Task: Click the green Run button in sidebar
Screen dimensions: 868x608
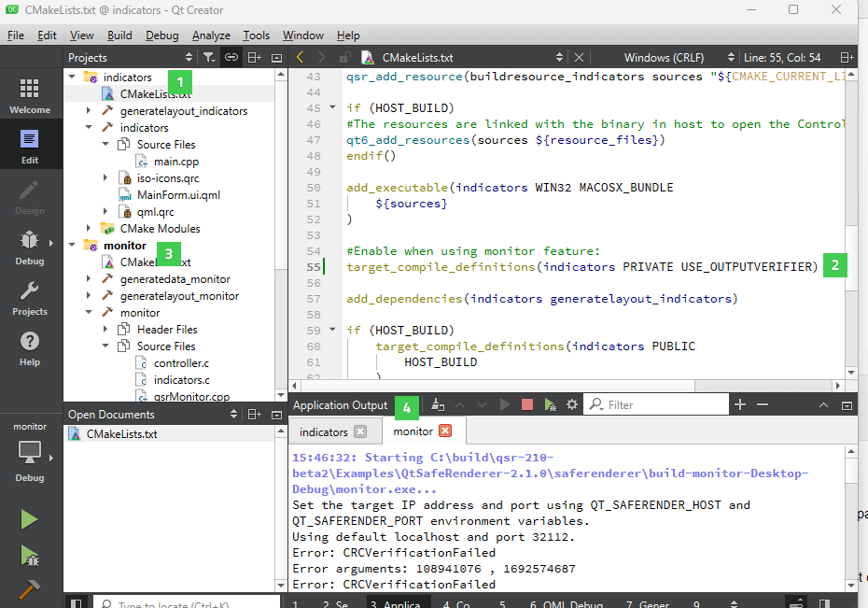Action: click(29, 519)
